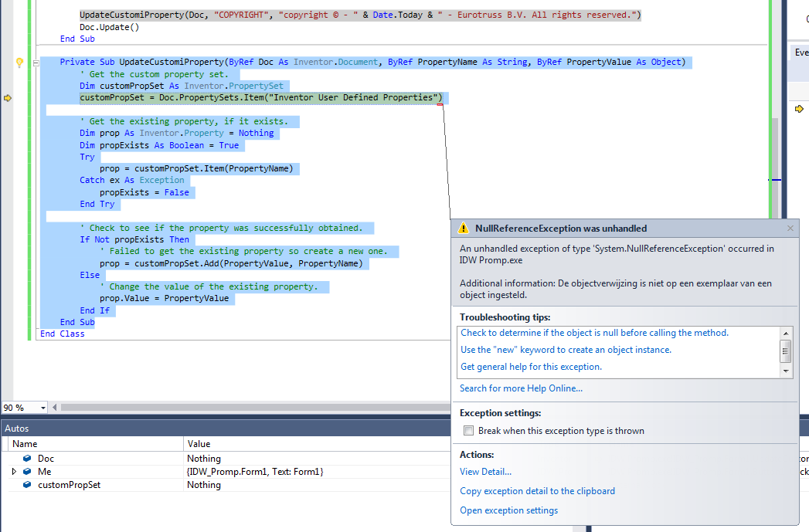The image size is (809, 532).
Task: Click 'Use the new keyword to create an object instance'
Action: [565, 349]
